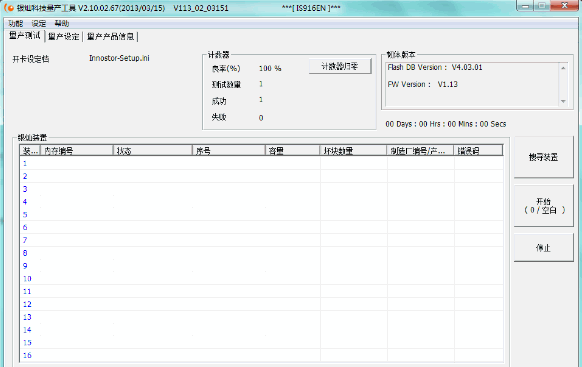Select device row 1 in the list
This screenshot has width=582, height=367.
coord(262,163)
